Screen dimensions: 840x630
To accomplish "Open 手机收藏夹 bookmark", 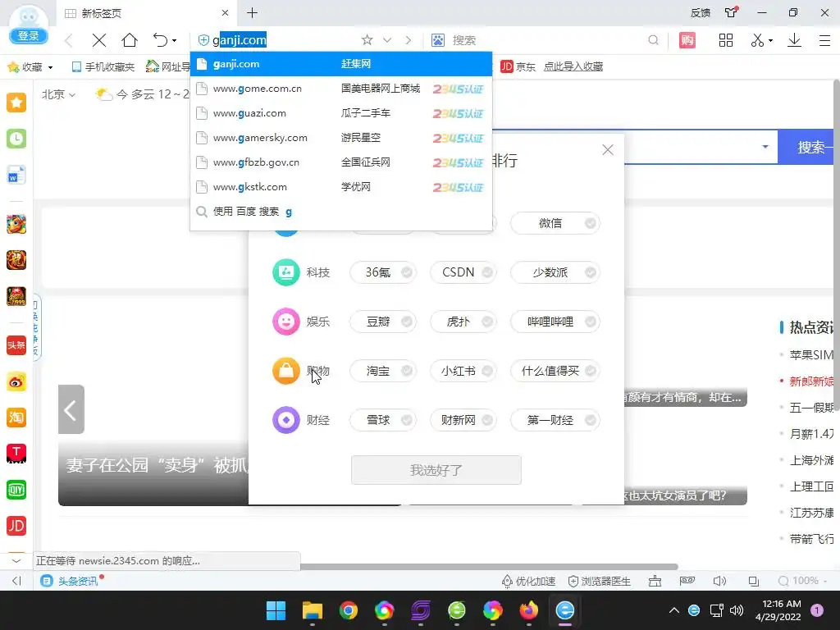I will coord(103,67).
